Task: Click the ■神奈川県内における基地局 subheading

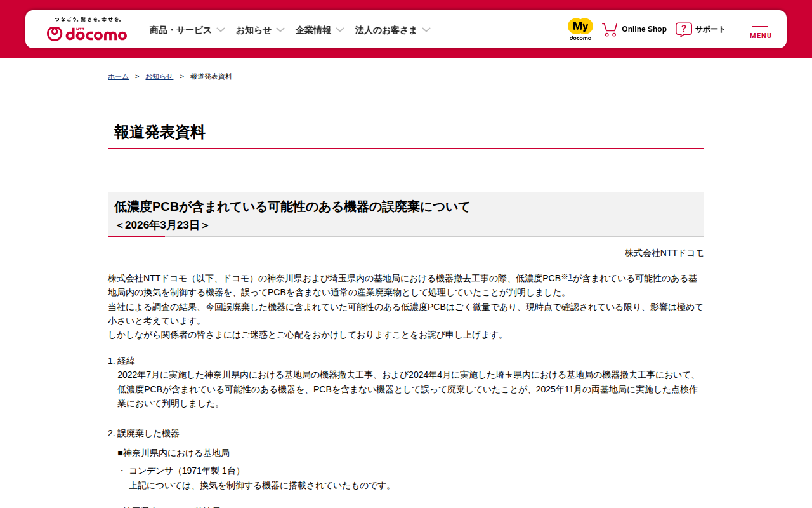Action: click(173, 453)
